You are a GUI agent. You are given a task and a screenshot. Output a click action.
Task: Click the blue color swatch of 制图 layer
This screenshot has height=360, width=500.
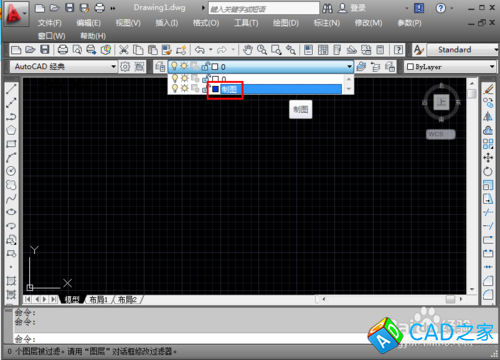pyautogui.click(x=215, y=89)
